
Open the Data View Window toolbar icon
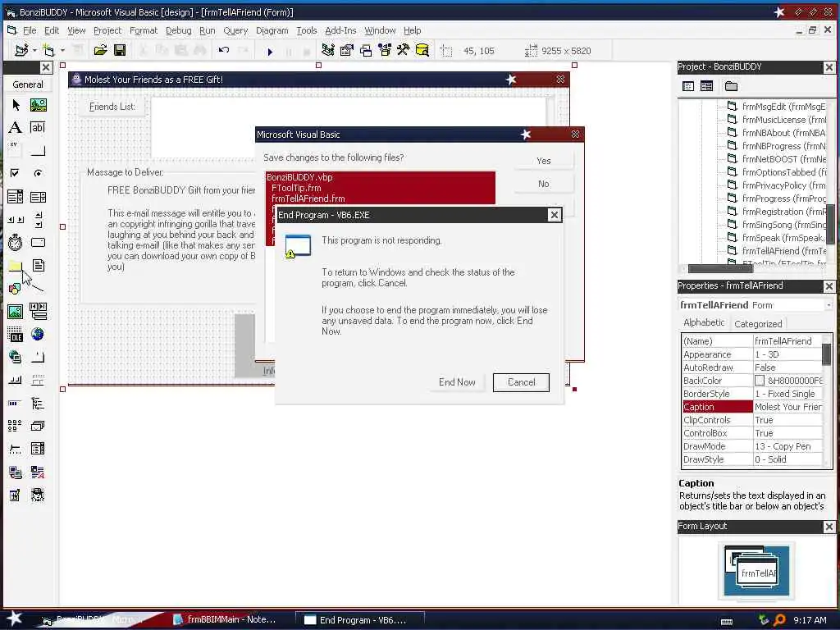[422, 50]
